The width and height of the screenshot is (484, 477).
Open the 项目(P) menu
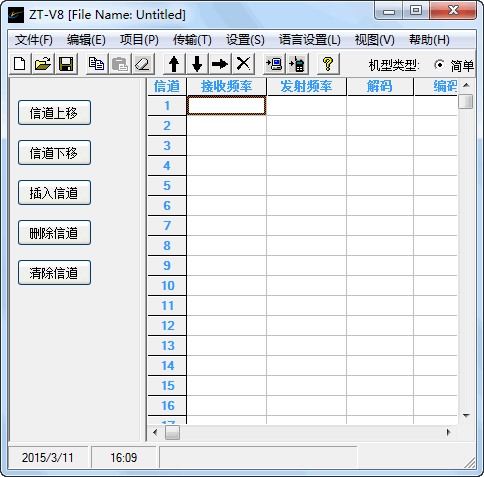[139, 40]
